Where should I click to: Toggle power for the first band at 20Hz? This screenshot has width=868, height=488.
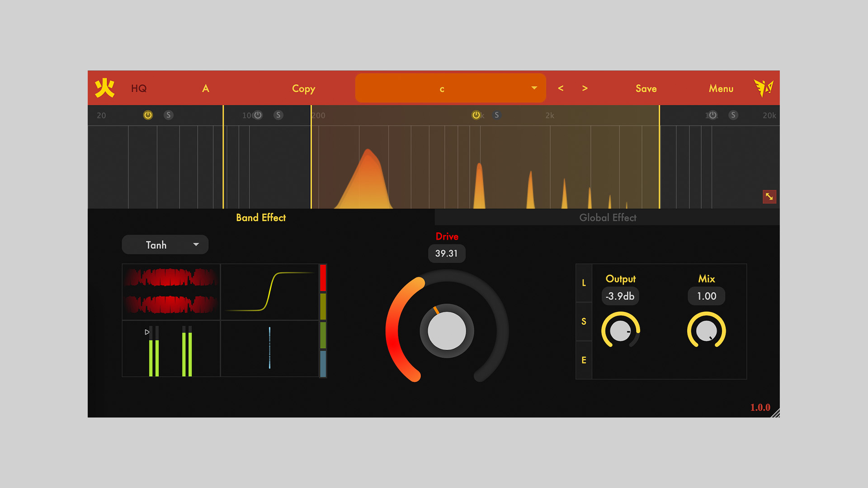pyautogui.click(x=148, y=115)
